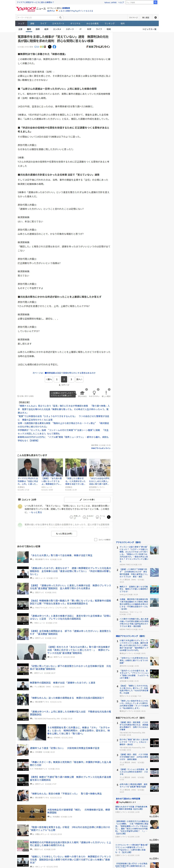The height and width of the screenshot is (868, 174).
Task: Share the article on Facebook
Action: [x=54, y=47]
